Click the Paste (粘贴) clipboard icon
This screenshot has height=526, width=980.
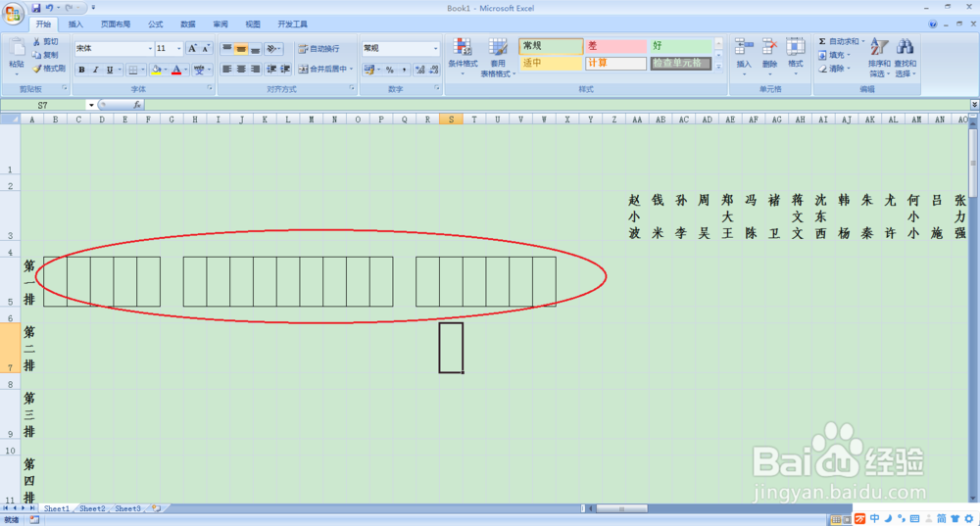17,49
